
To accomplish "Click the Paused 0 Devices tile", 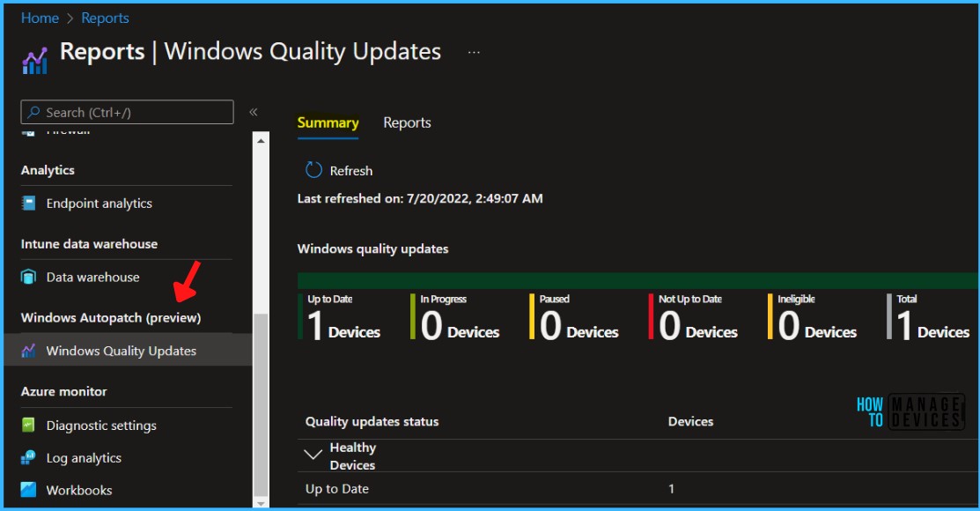I will 574,317.
